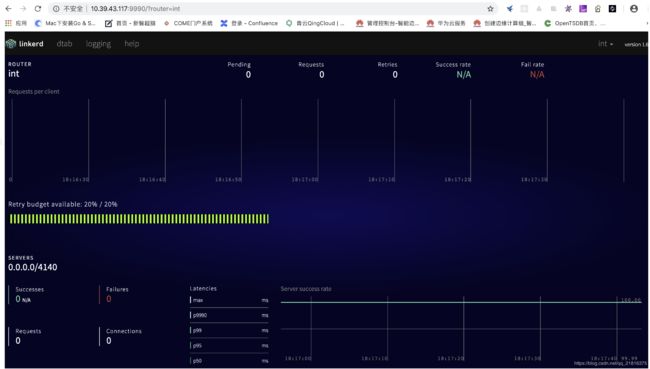
Task: Open the site info icon beside 不安全
Action: [x=56, y=8]
